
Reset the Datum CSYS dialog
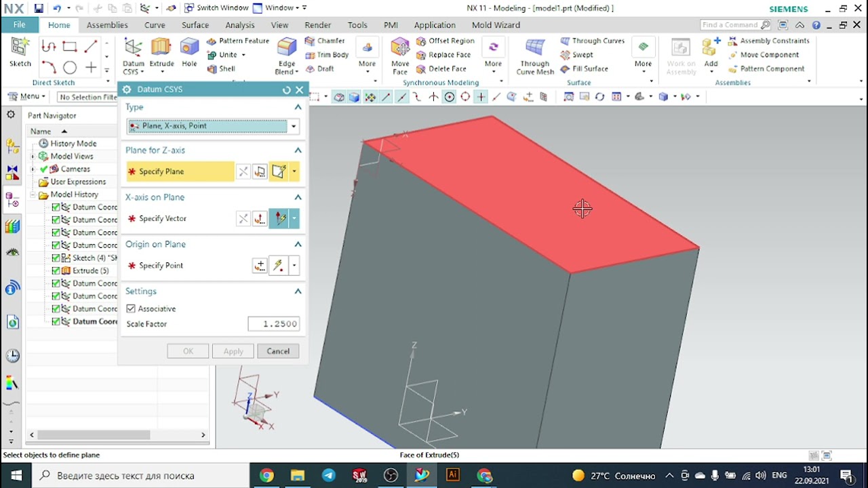coord(286,89)
